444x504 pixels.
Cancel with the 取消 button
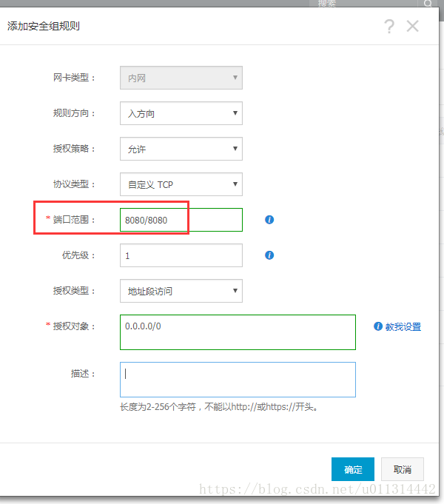coord(403,469)
